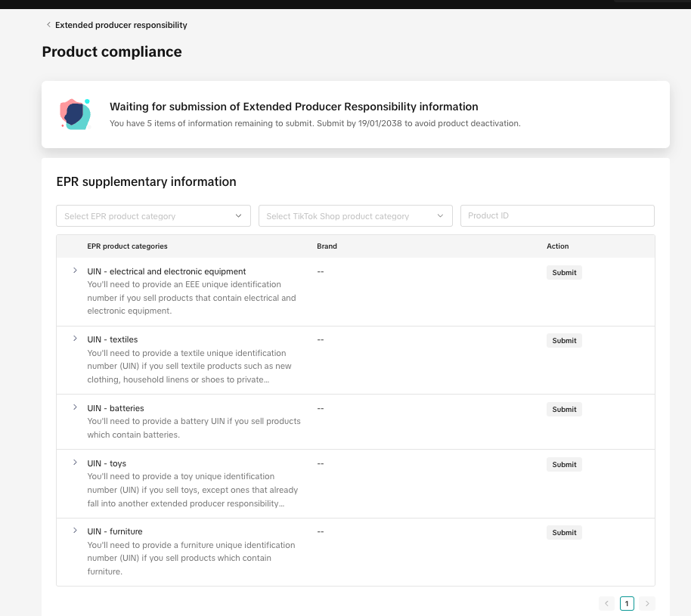This screenshot has height=616, width=691.
Task: Expand the UIN - textiles row
Action: (x=74, y=339)
